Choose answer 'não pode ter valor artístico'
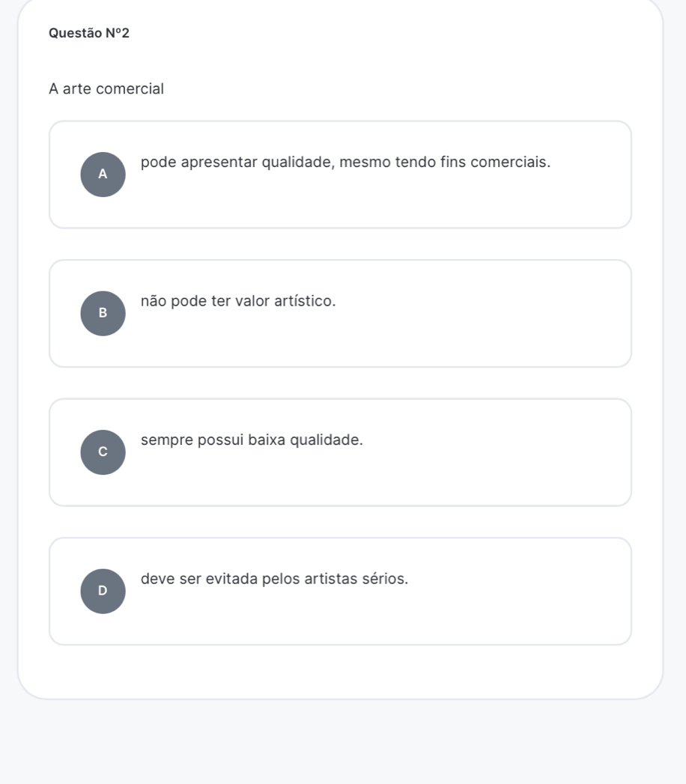This screenshot has height=784, width=686. [x=238, y=301]
